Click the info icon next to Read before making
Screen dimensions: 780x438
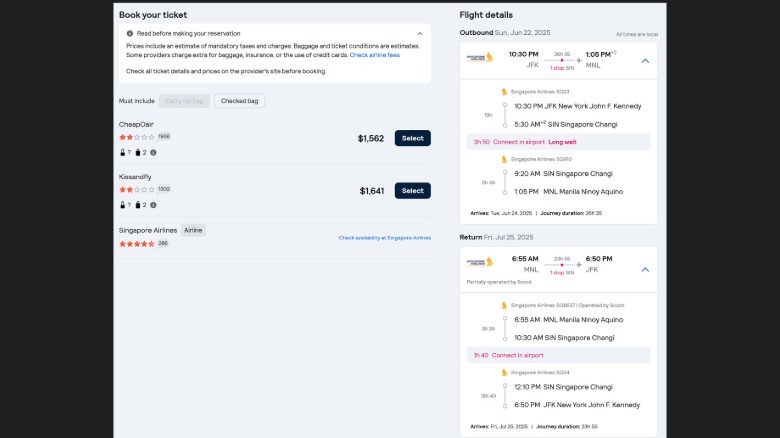coord(130,33)
